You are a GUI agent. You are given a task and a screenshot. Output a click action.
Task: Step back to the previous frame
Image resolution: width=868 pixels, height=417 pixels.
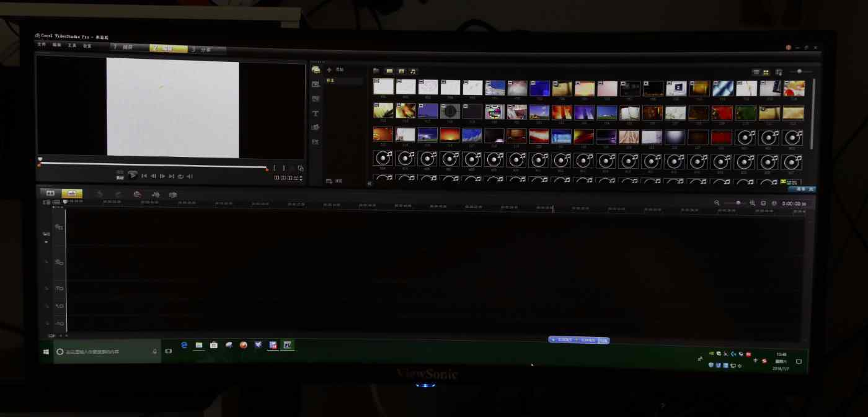153,176
